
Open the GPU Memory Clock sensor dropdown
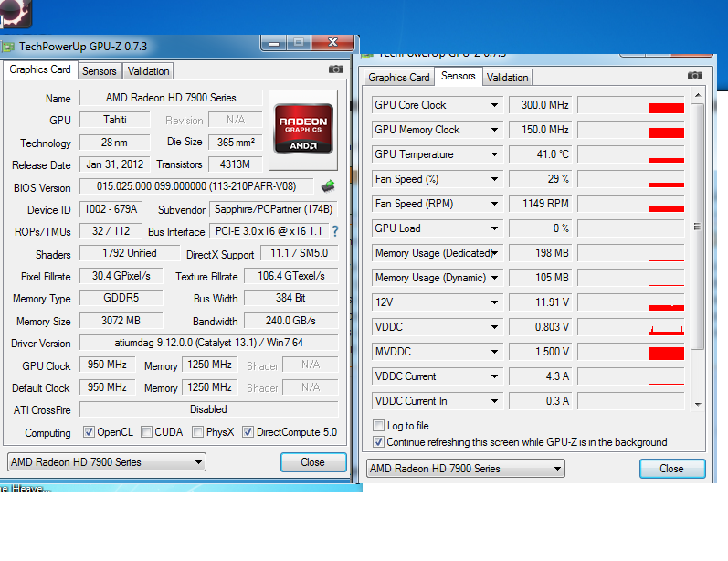(495, 130)
